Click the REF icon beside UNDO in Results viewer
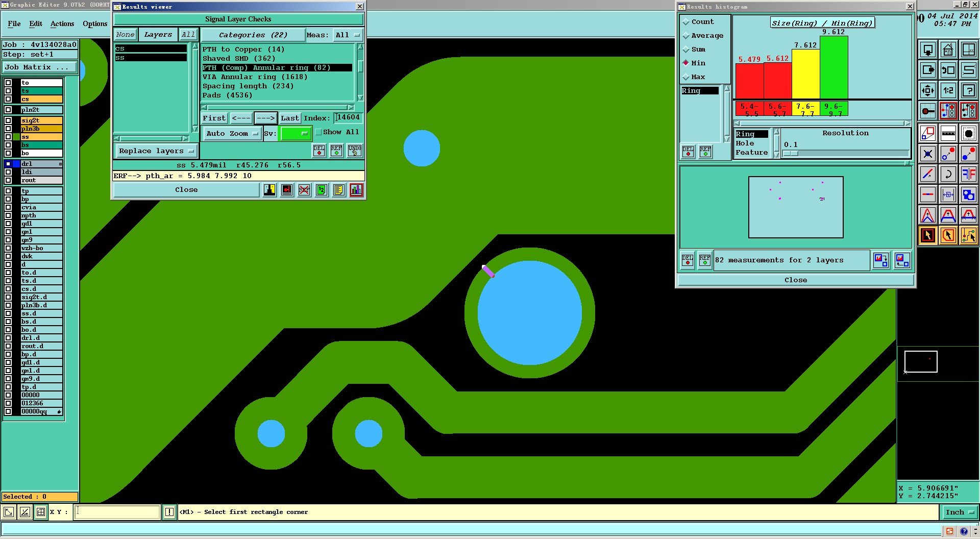This screenshot has height=539, width=980. [x=336, y=151]
